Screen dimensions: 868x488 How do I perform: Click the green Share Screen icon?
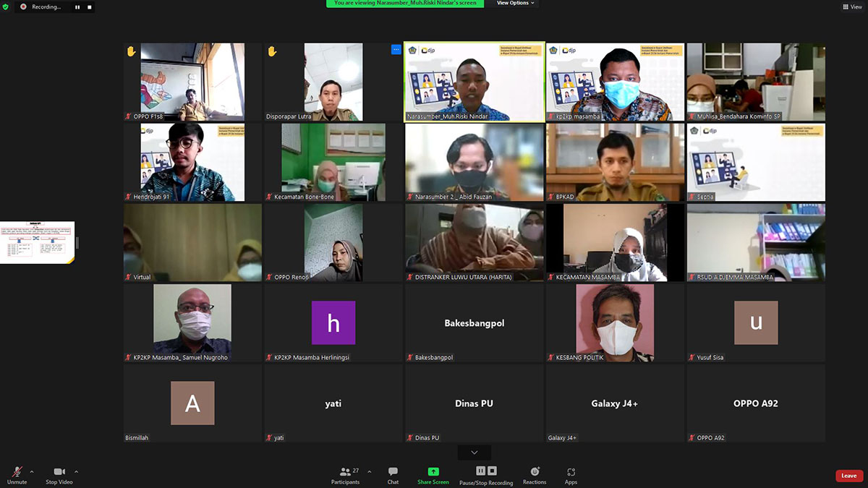(433, 471)
